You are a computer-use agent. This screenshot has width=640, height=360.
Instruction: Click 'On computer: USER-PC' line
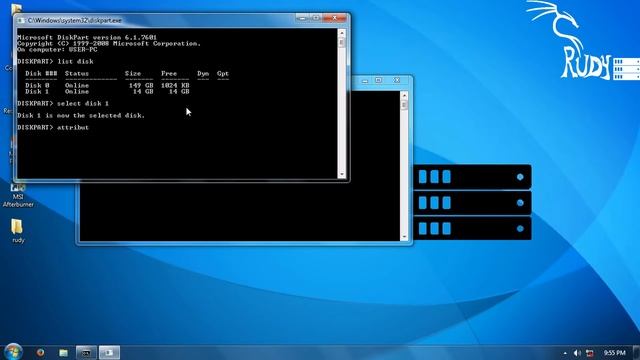57,49
